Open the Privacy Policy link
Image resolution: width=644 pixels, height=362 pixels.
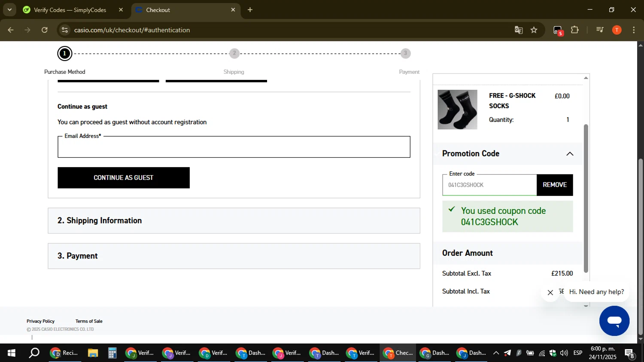click(x=40, y=321)
